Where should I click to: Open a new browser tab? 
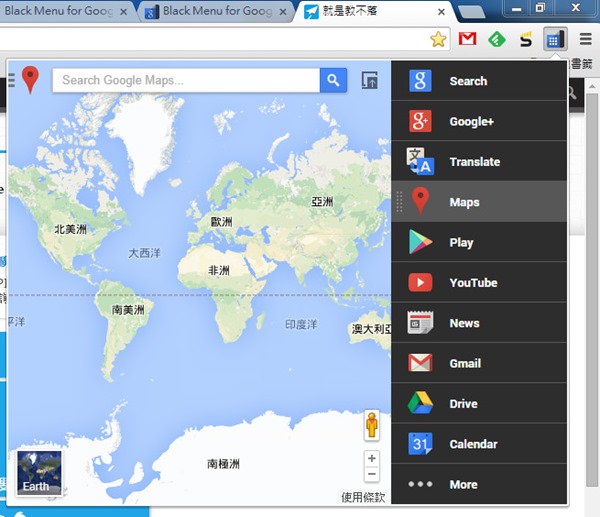472,12
